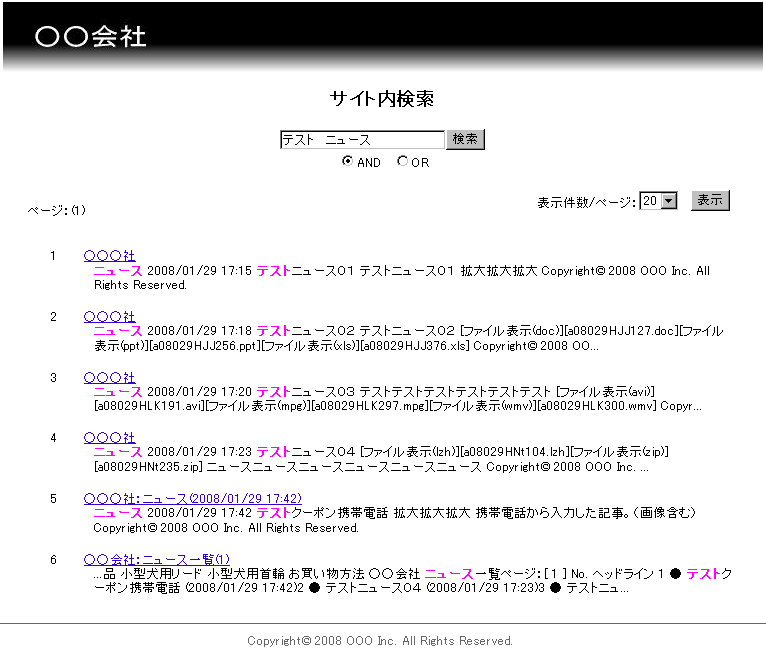Click snippet text 小型犬用リード 小型犬用首輪

pos(202,574)
